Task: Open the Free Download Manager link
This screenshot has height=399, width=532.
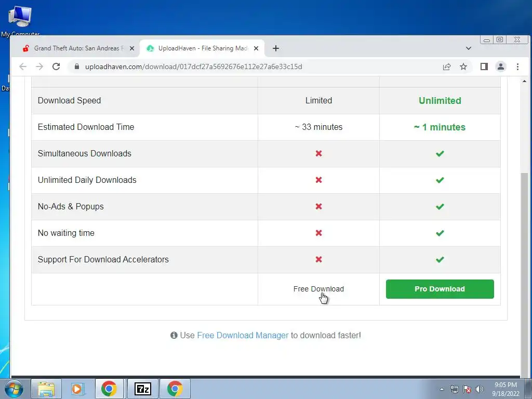Action: click(x=243, y=335)
